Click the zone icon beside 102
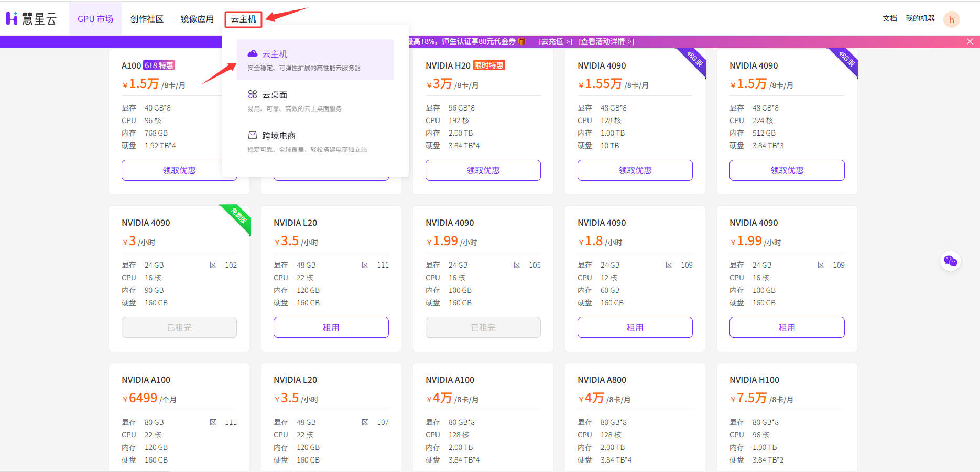 [213, 265]
